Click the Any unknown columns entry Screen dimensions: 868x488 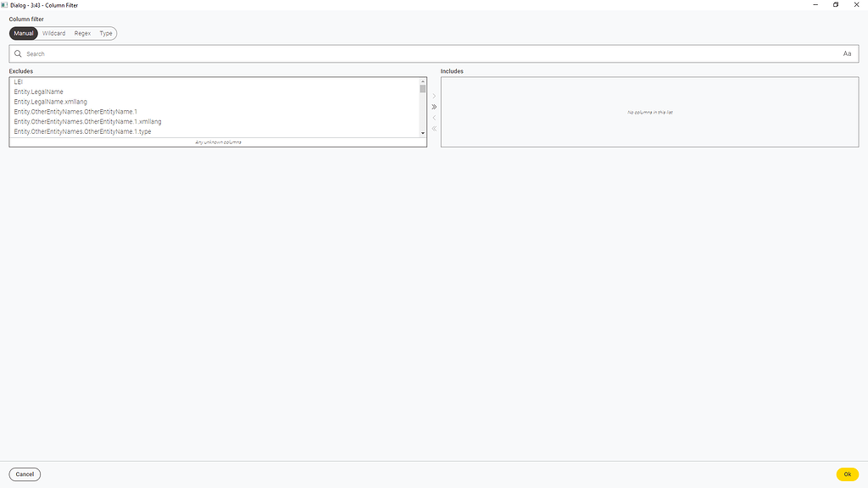(217, 142)
